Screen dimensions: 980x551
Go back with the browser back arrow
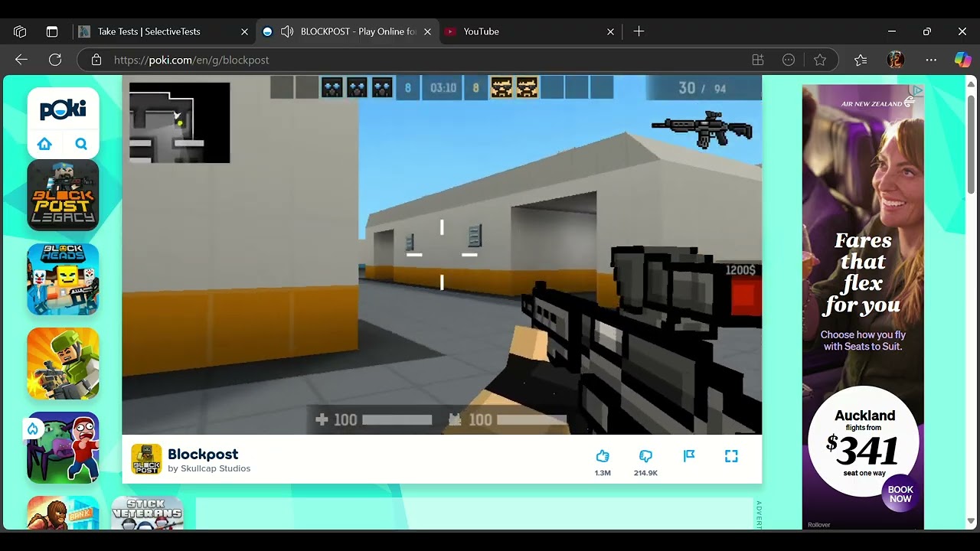[x=21, y=60]
